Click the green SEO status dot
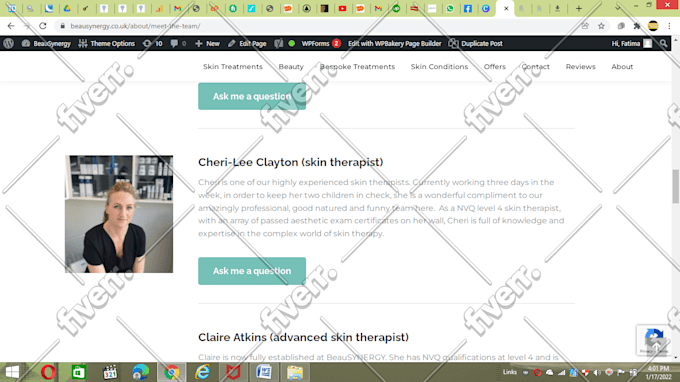The image size is (680, 382). tap(292, 43)
